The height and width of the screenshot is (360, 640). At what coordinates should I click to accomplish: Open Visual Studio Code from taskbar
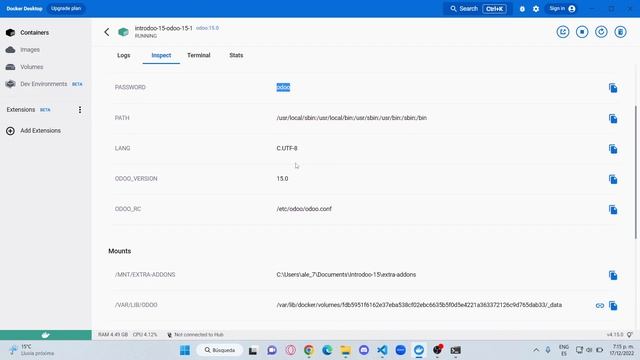tap(382, 350)
